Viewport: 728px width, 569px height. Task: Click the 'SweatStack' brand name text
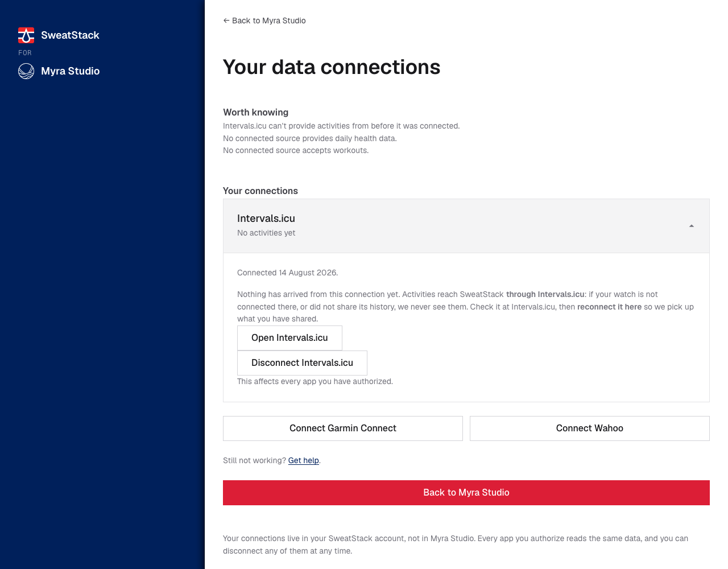[70, 35]
